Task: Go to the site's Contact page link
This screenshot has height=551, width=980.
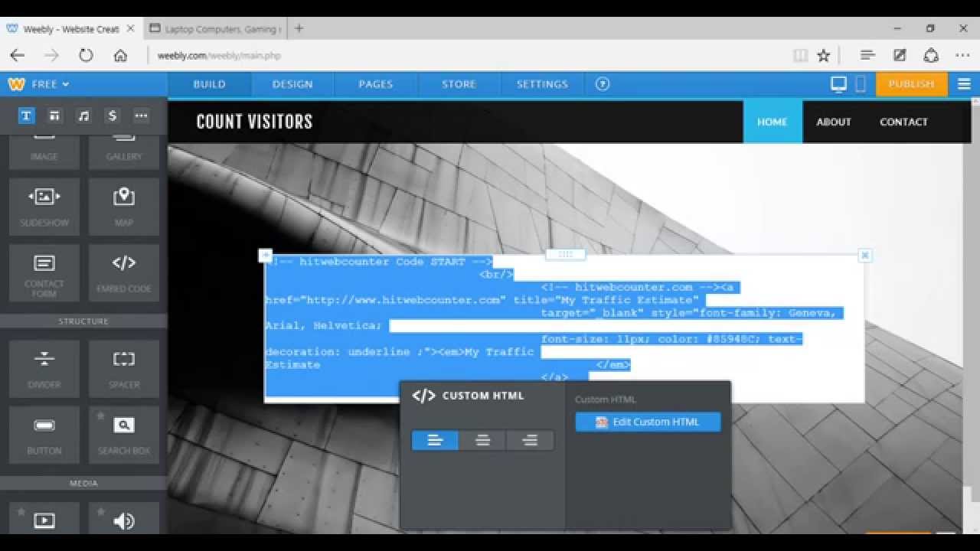Action: coord(903,122)
